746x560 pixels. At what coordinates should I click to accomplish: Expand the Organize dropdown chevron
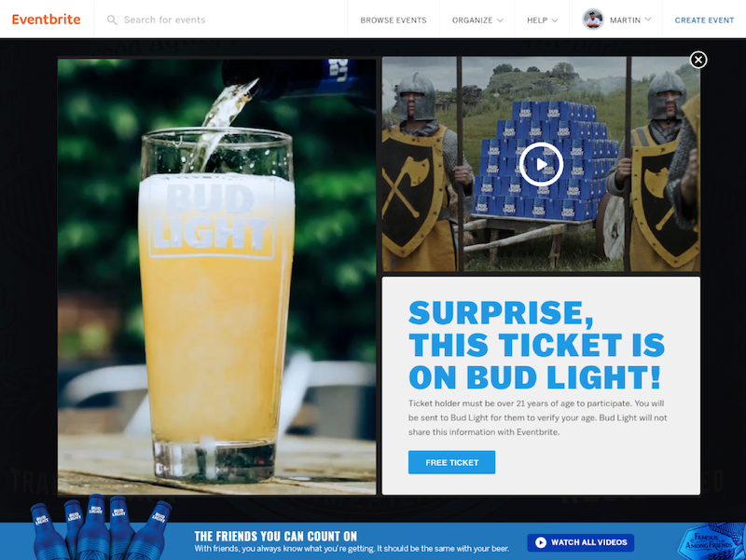500,20
